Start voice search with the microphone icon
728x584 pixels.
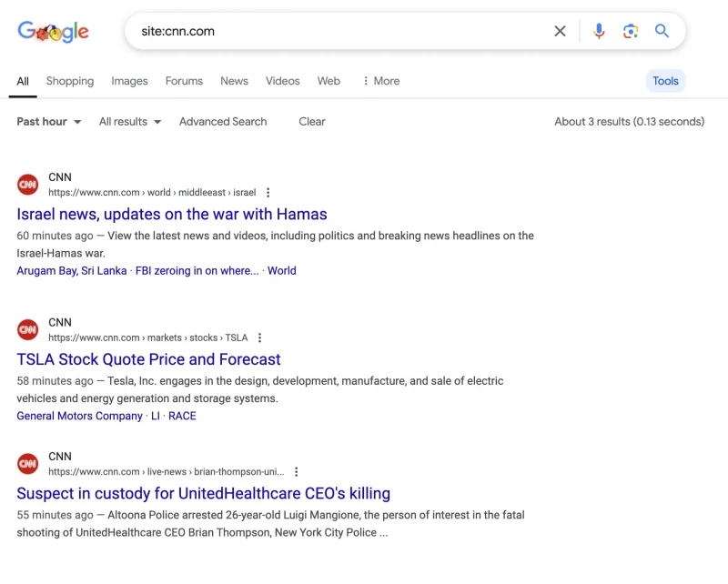(x=599, y=31)
